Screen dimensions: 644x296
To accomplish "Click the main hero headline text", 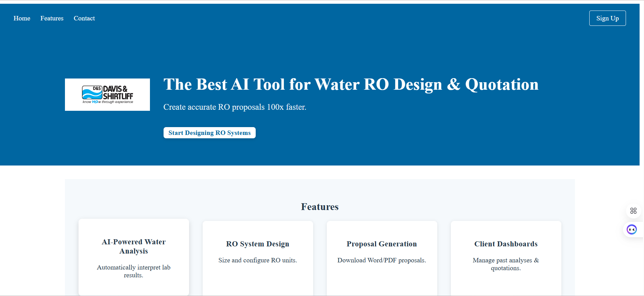I will (351, 85).
